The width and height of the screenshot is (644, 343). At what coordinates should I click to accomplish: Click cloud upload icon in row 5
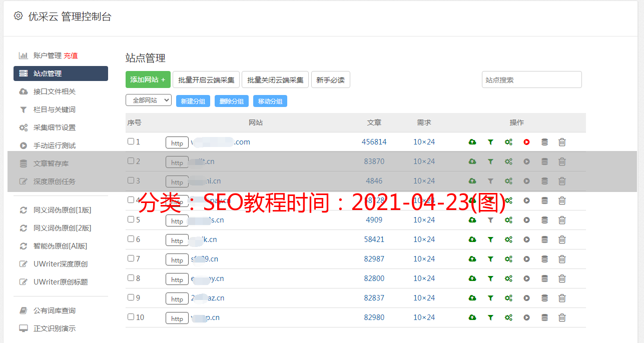click(x=472, y=220)
